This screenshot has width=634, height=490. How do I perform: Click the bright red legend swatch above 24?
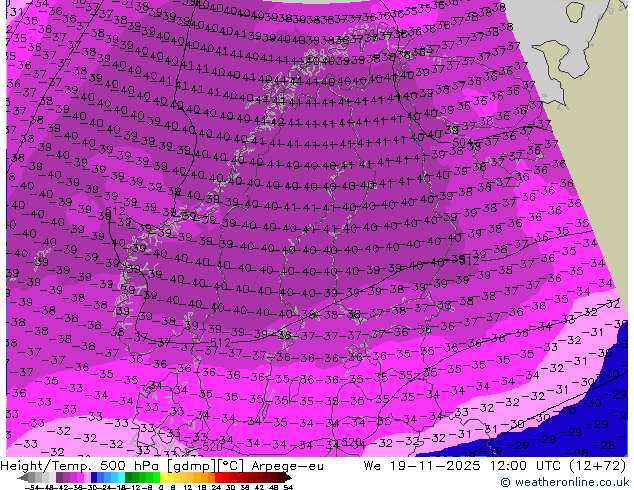point(218,477)
